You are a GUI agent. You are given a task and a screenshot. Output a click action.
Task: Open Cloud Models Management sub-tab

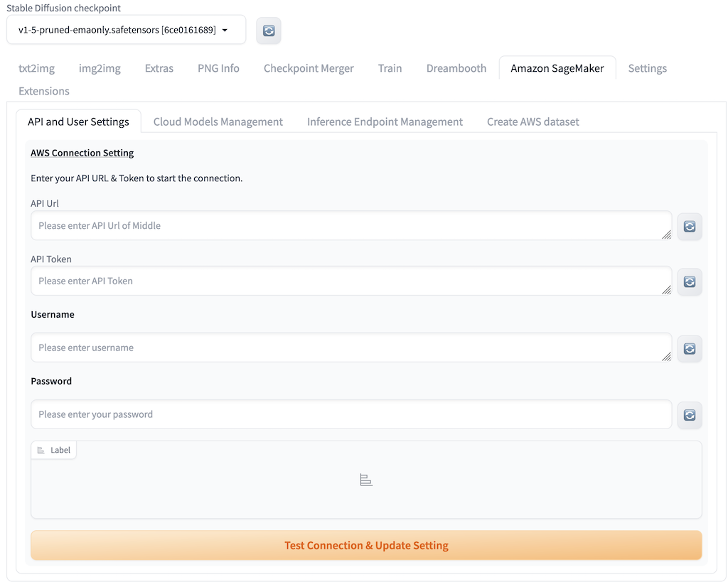click(x=218, y=122)
